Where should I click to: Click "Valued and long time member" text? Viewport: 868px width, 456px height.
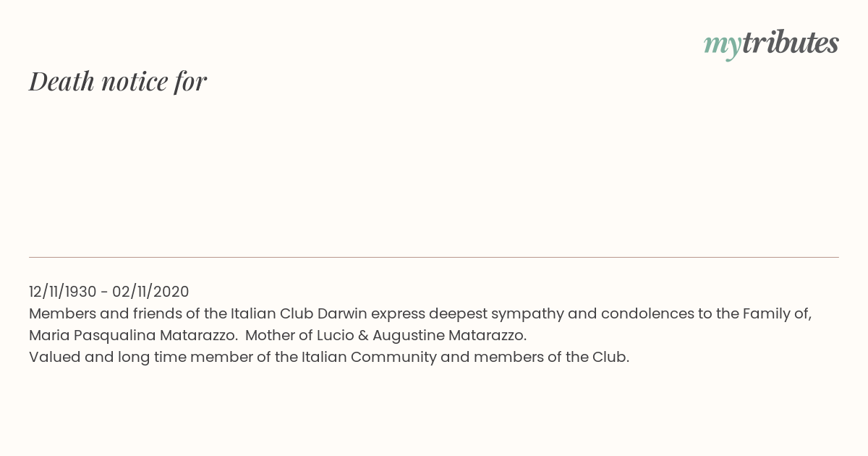[135, 357]
